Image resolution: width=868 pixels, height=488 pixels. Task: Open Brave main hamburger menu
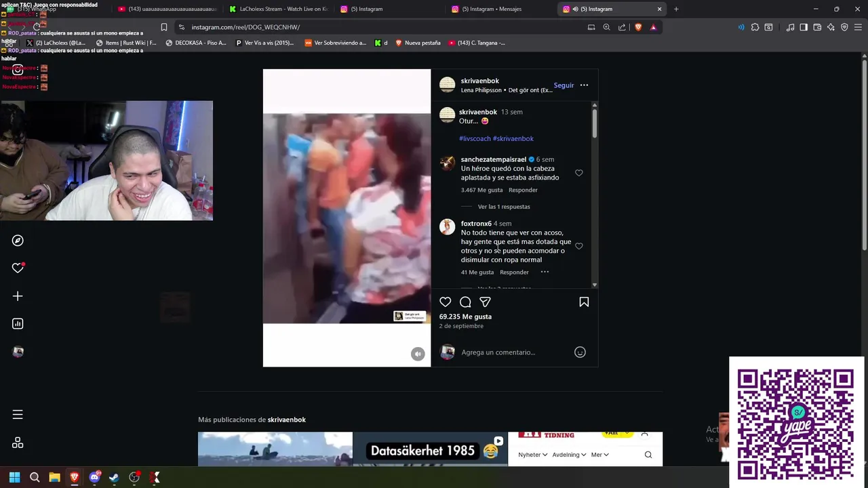tap(858, 27)
